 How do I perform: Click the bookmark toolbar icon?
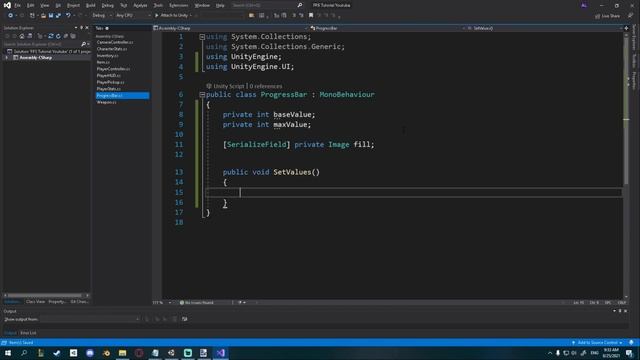pos(311,16)
